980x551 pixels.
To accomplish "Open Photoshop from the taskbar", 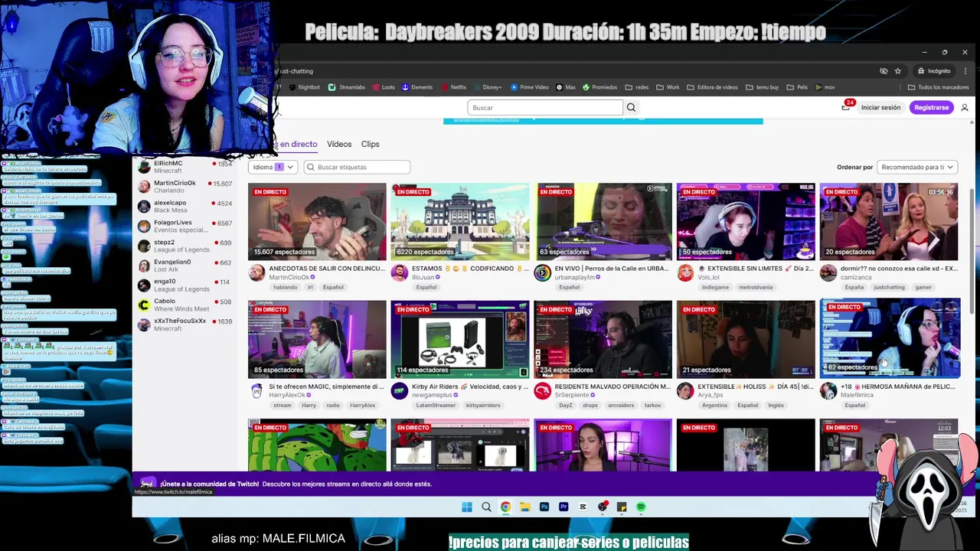I will coord(544,507).
